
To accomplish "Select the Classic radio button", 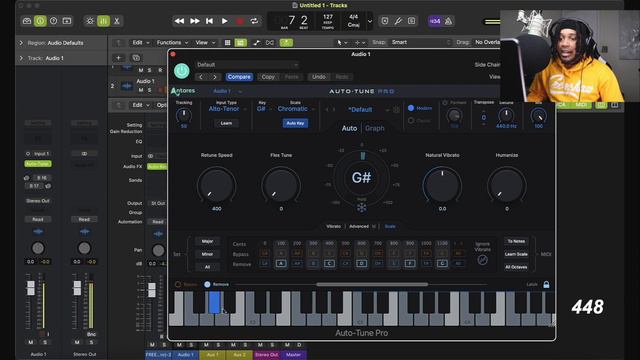I will (411, 120).
